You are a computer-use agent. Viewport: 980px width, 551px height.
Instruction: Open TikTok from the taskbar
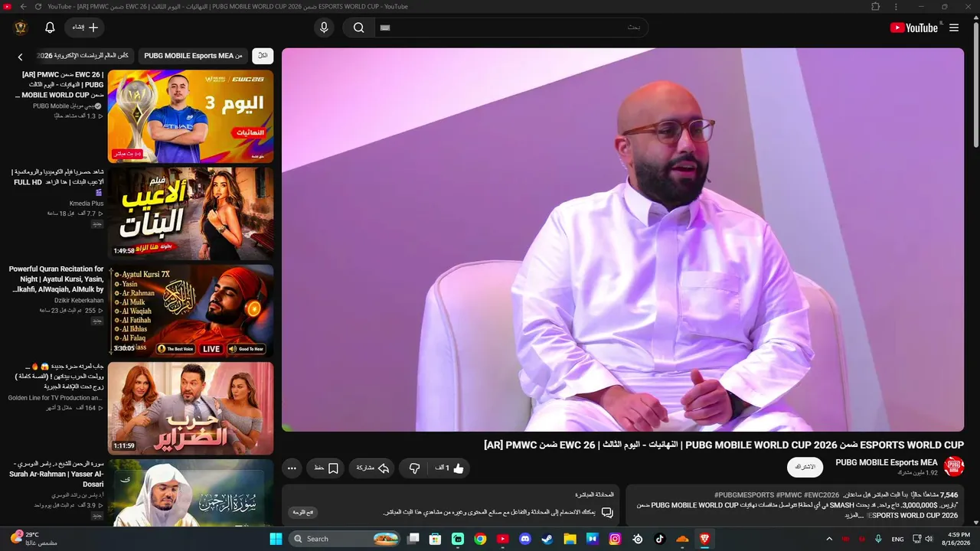click(x=659, y=539)
